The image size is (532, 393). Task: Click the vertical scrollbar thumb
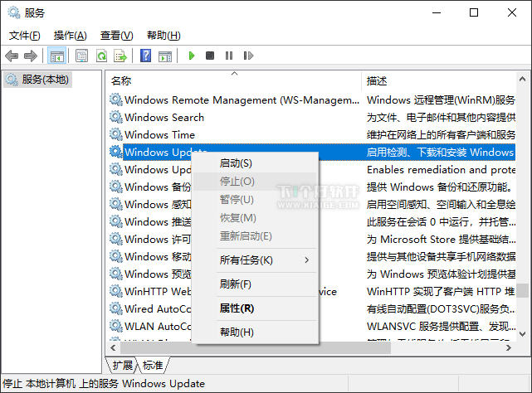523,290
